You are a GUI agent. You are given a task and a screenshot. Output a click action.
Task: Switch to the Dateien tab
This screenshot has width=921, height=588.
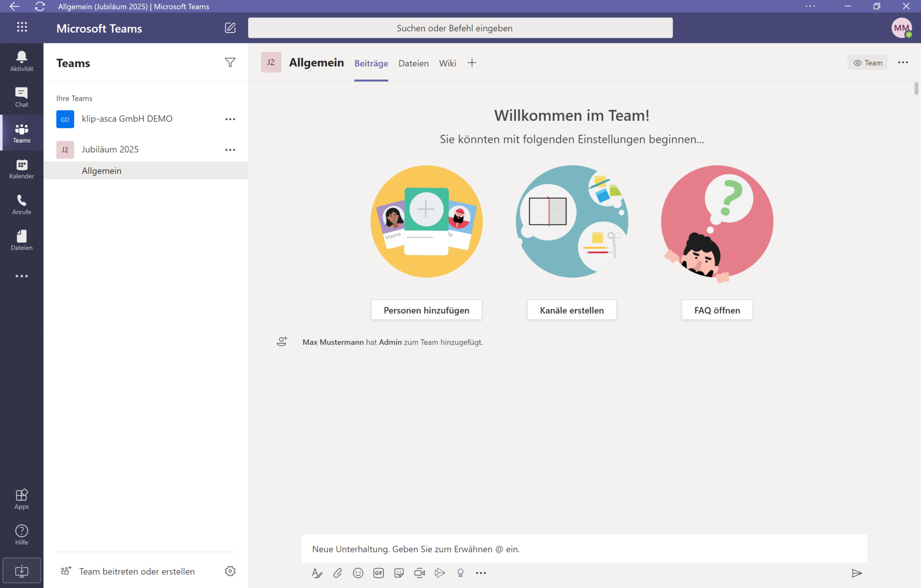tap(413, 63)
